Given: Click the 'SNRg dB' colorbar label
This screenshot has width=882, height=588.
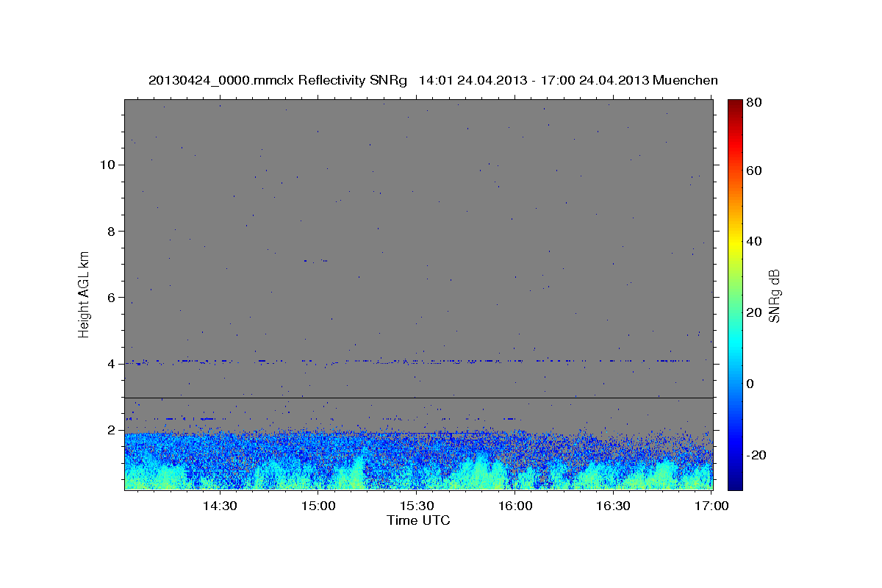Looking at the screenshot, I should coord(774,295).
